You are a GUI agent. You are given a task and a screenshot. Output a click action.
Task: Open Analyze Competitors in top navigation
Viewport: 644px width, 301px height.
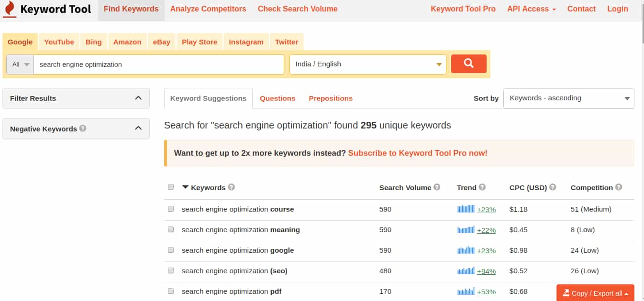[x=208, y=9]
